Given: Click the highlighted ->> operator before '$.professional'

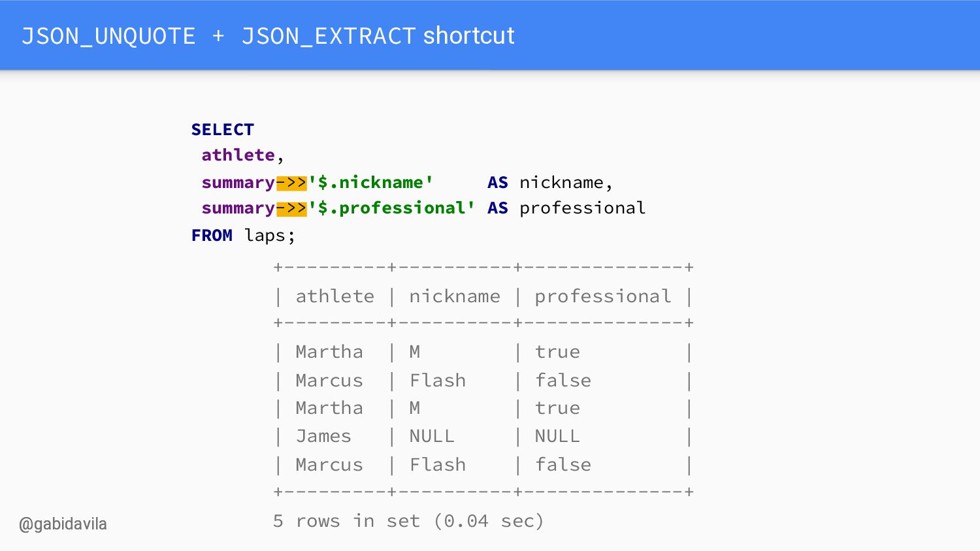Looking at the screenshot, I should (x=291, y=208).
